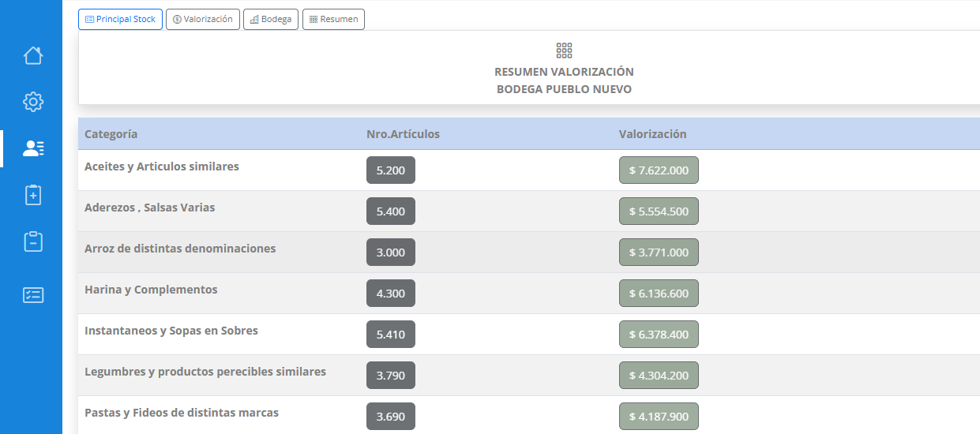980x434 pixels.
Task: Select Arroz de distintas denominaciones category
Action: click(x=180, y=249)
